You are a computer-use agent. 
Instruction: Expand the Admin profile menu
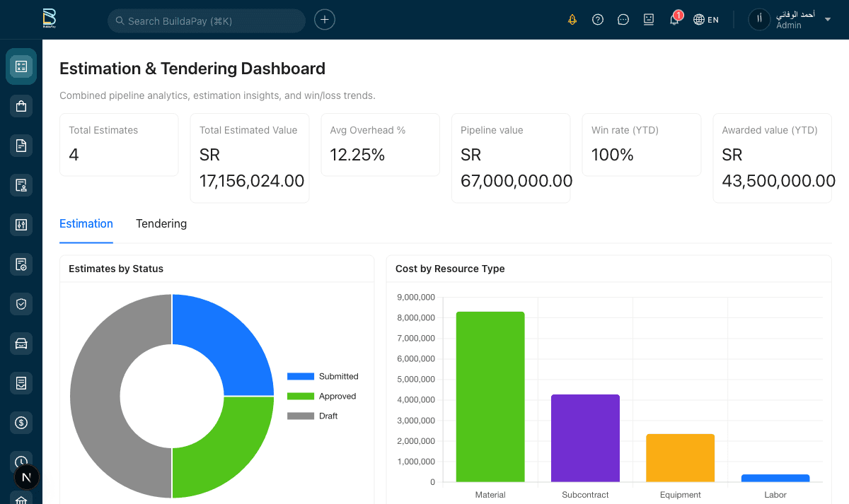tap(790, 19)
